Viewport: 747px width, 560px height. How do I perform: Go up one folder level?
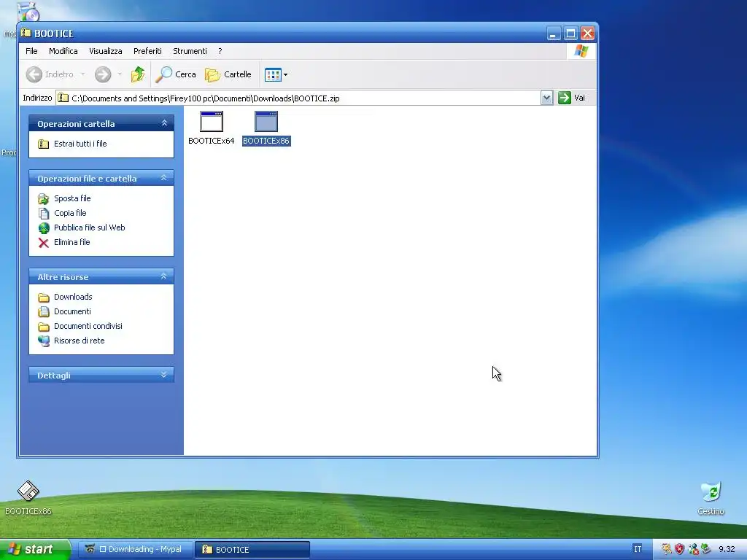click(138, 74)
